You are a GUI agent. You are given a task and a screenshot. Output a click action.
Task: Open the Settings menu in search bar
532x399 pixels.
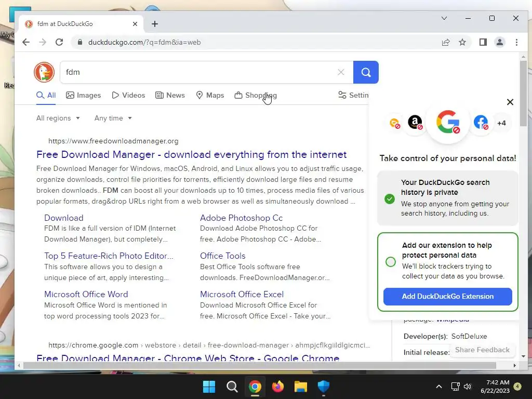tap(353, 96)
